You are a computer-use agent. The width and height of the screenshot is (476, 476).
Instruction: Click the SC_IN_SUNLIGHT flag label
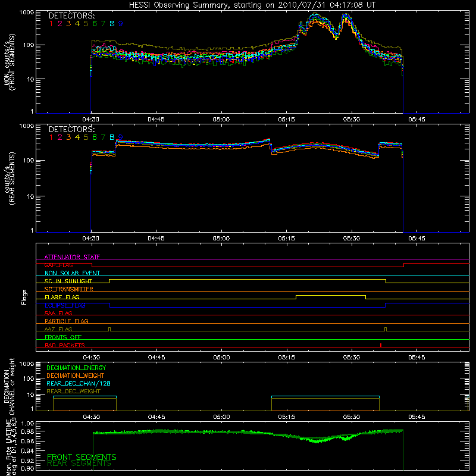click(68, 281)
